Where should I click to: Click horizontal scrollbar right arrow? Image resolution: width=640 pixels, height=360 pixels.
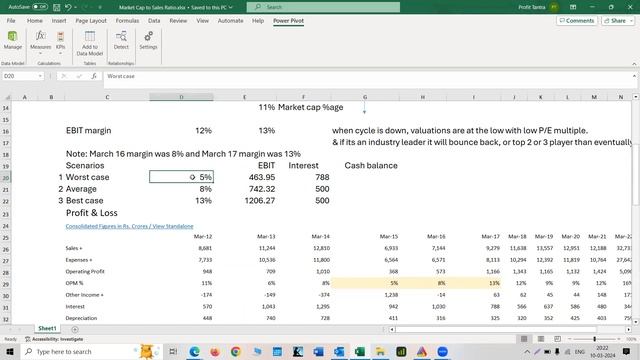pos(629,329)
